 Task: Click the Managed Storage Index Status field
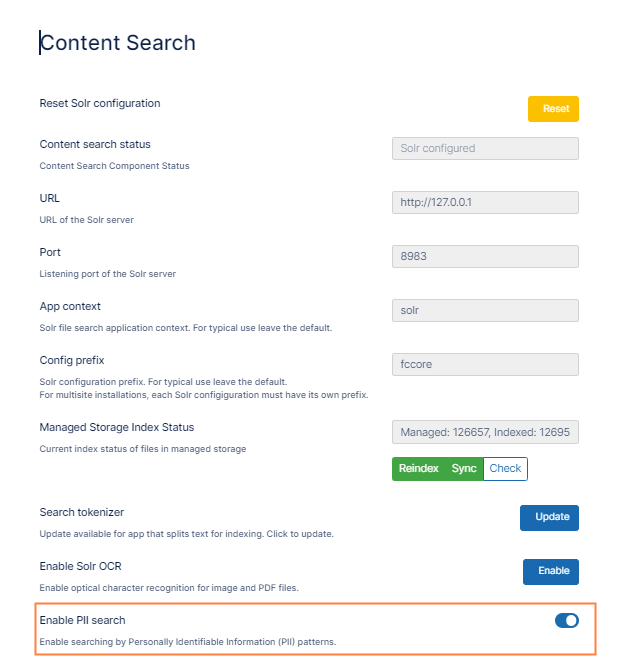coord(485,433)
